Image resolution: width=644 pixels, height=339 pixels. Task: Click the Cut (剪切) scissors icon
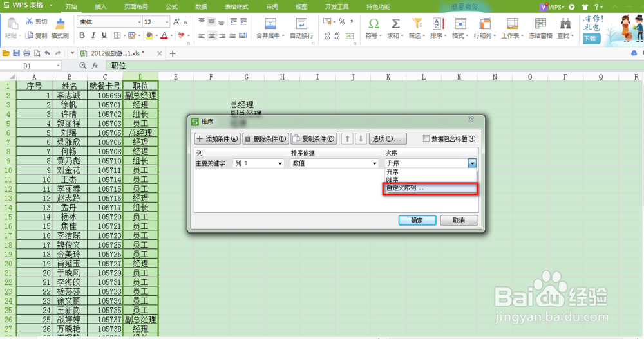point(30,21)
